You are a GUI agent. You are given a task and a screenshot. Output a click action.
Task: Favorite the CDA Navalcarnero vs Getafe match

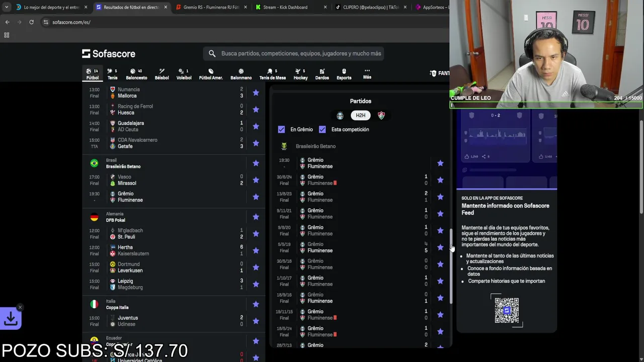click(x=256, y=143)
